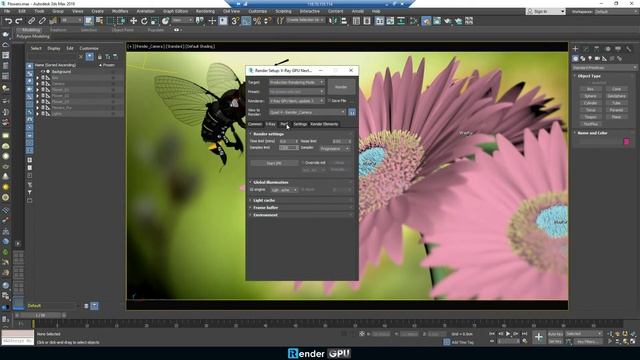640x360 pixels.
Task: Activate the Select and Move tool
Action: (133, 21)
